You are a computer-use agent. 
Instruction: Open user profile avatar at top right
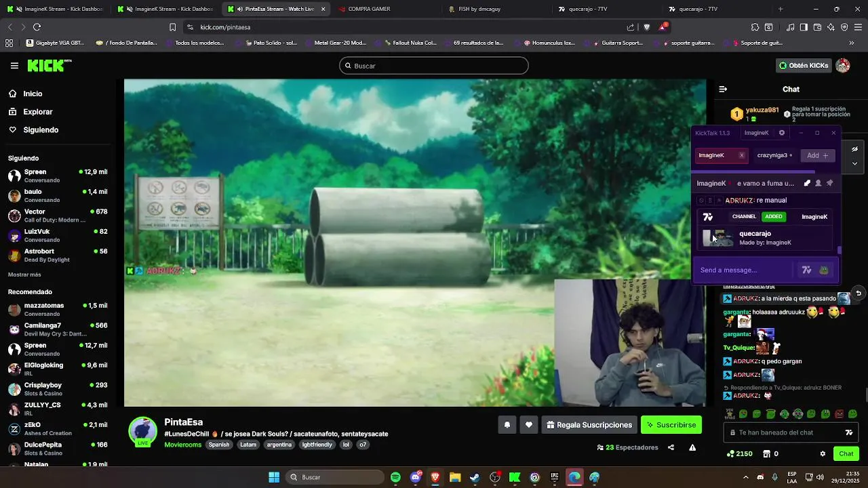[843, 66]
